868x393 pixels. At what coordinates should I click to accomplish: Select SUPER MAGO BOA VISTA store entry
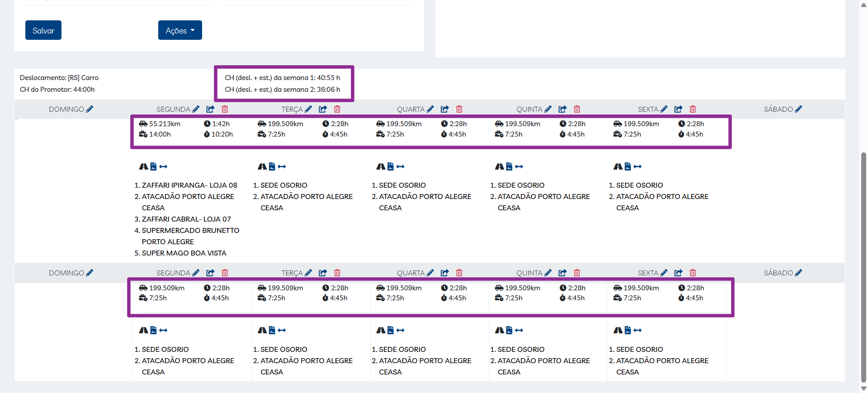184,253
